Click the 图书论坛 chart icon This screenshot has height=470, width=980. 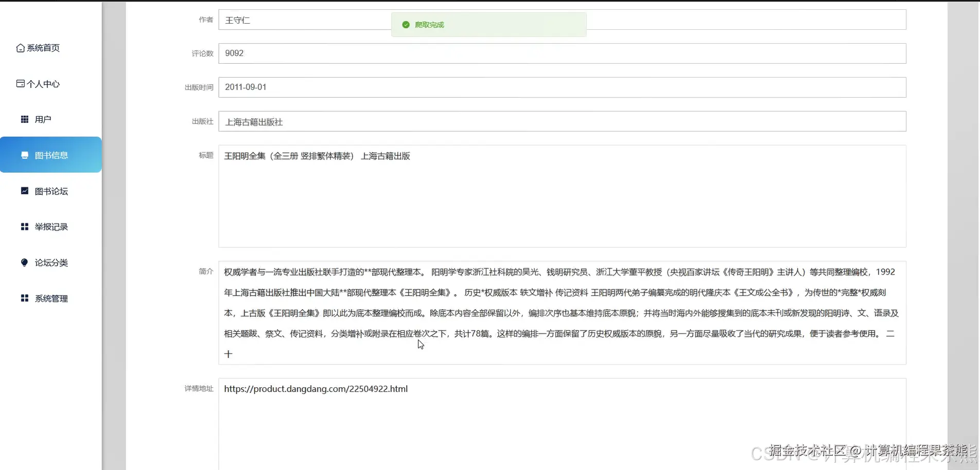24,191
